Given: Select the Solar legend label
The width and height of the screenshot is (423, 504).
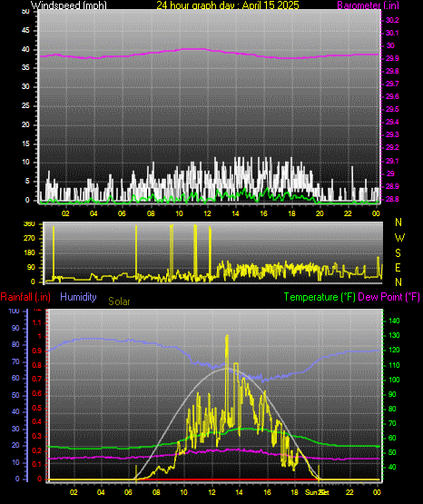Looking at the screenshot, I should click(119, 301).
